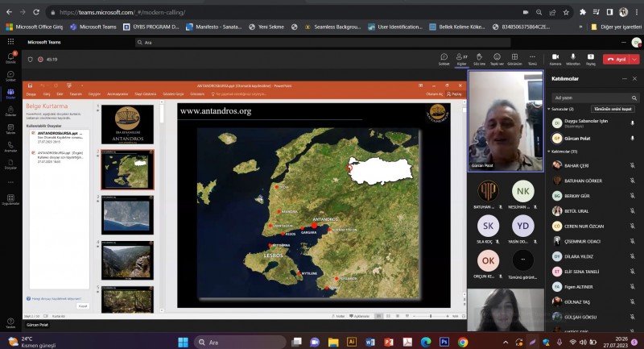
Task: Open the Görünüm view layout icon
Action: point(514,58)
